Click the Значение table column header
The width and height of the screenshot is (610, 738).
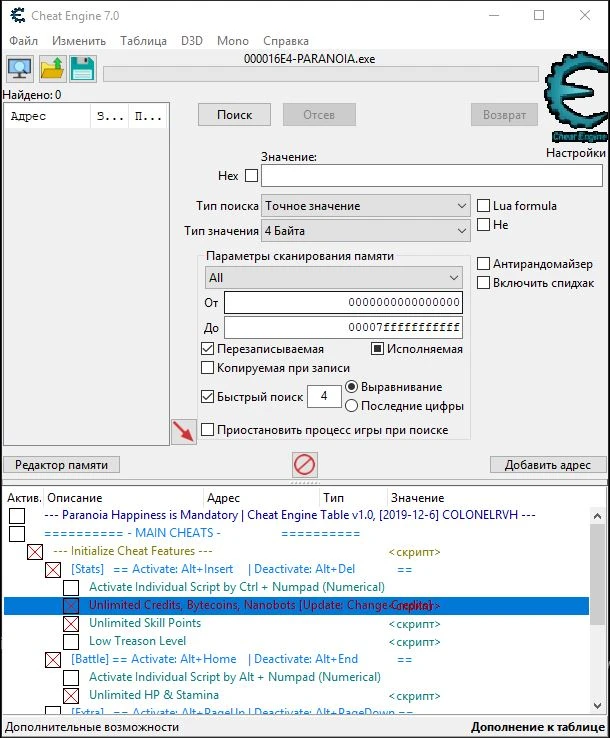click(x=490, y=497)
